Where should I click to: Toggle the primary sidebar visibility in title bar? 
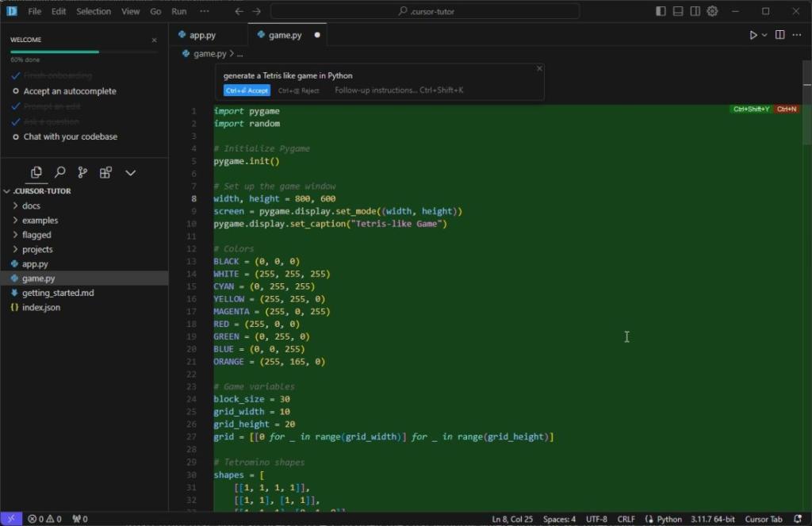click(661, 11)
